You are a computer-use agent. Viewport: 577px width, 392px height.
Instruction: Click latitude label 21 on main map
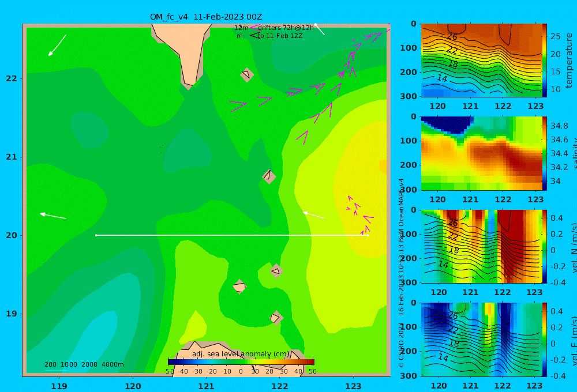tap(12, 157)
